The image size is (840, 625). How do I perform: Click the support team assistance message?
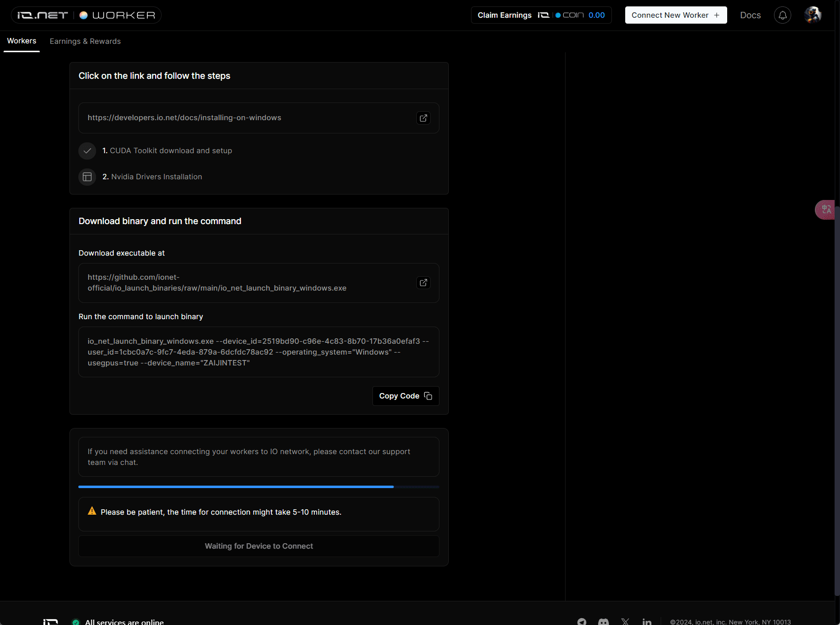click(x=259, y=457)
